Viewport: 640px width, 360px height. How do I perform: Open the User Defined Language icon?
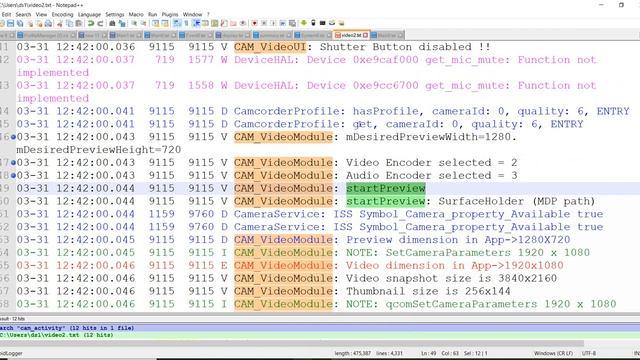205,23
